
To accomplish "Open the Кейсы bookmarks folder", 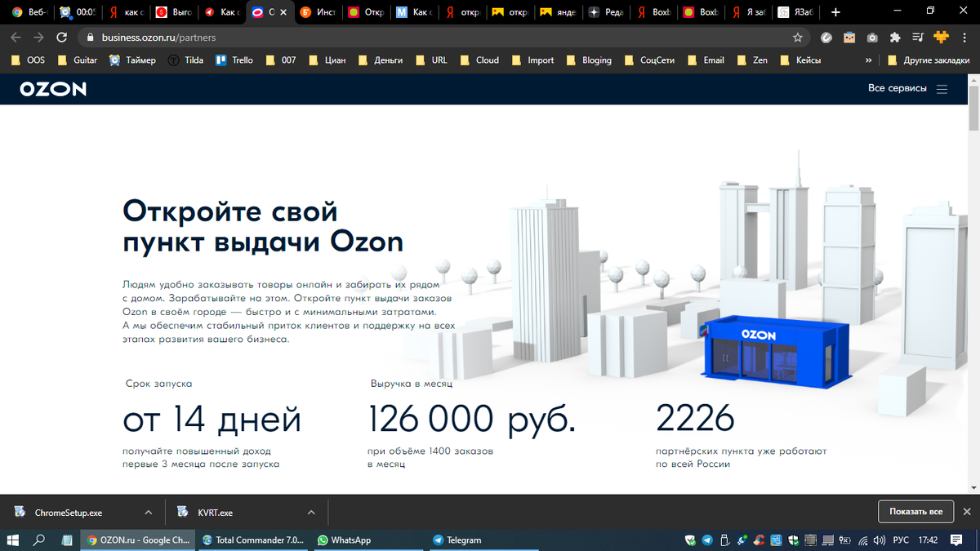I will (x=800, y=60).
